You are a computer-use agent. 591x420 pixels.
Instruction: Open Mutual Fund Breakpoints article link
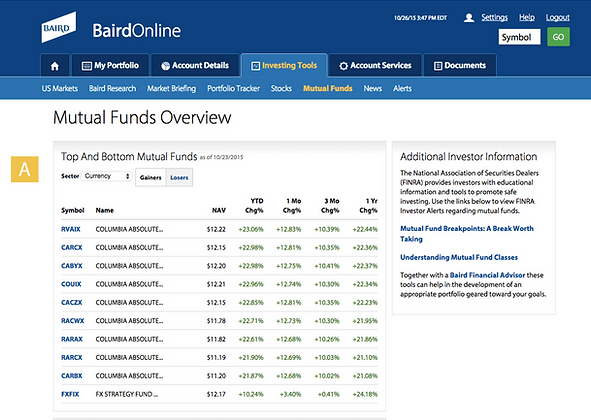[467, 234]
